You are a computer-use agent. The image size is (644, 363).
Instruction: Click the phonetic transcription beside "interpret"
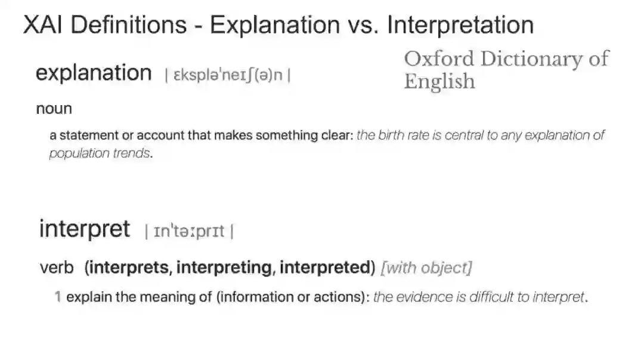[x=189, y=231]
